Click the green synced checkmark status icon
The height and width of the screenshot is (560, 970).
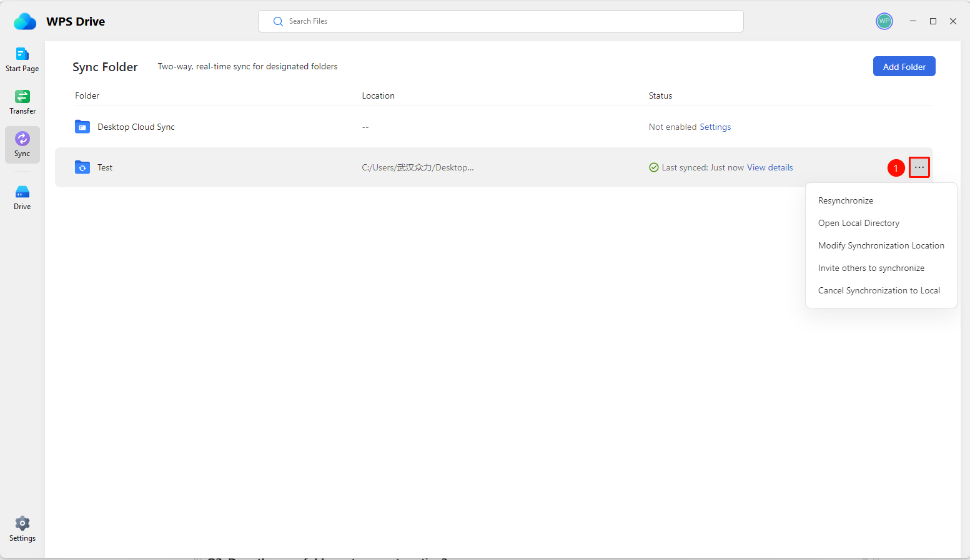click(654, 167)
